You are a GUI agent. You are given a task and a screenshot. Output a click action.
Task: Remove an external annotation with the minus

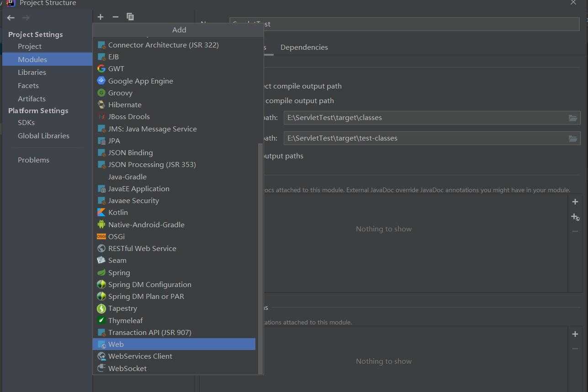click(575, 349)
